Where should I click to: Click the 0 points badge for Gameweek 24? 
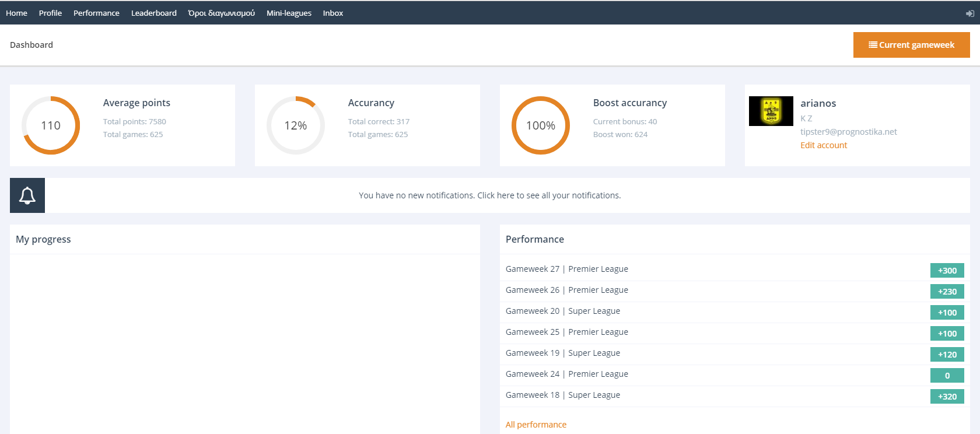click(x=947, y=376)
